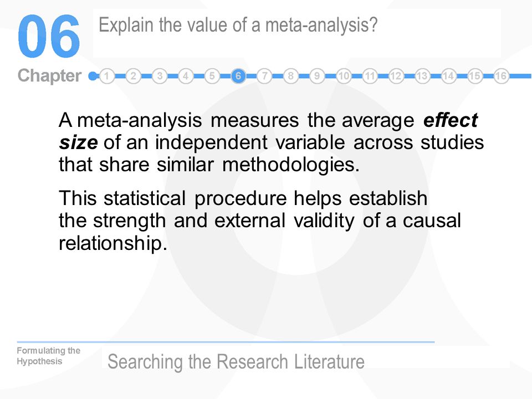Click highlighted chapter 6 marker

[238, 76]
